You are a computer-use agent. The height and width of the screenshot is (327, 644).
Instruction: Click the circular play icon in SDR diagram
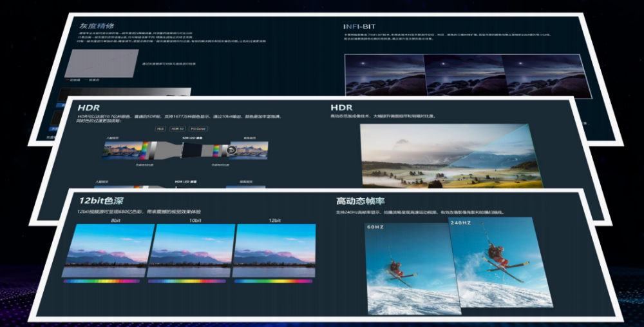(x=231, y=150)
